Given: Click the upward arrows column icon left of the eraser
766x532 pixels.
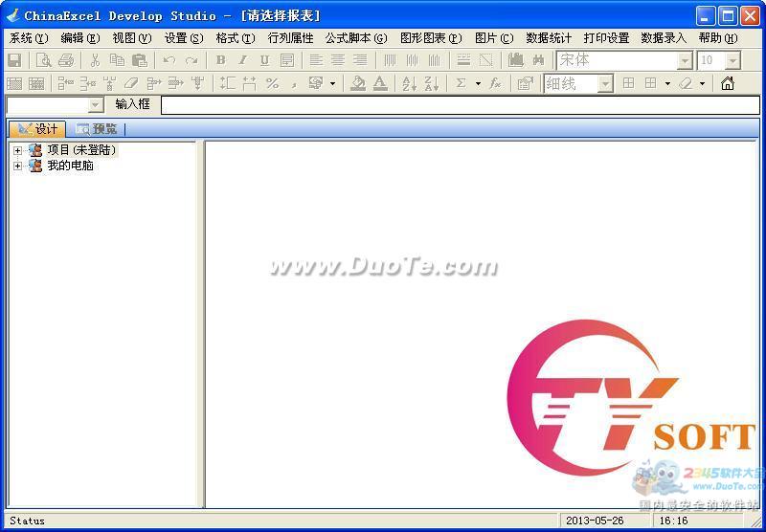Looking at the screenshot, I should tap(110, 84).
